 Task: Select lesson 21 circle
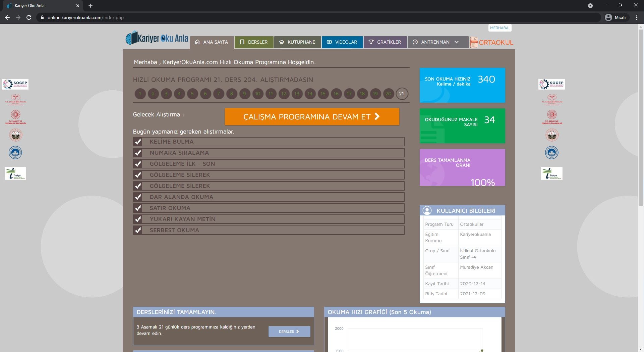click(401, 94)
